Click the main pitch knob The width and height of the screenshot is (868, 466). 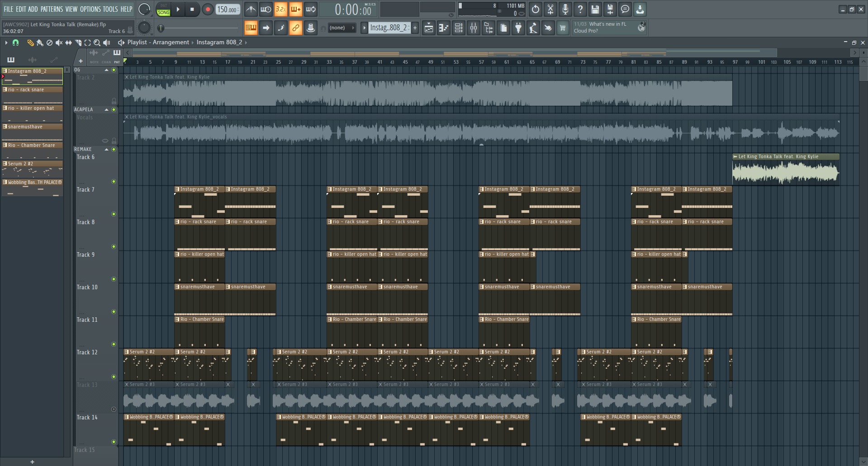point(144,28)
